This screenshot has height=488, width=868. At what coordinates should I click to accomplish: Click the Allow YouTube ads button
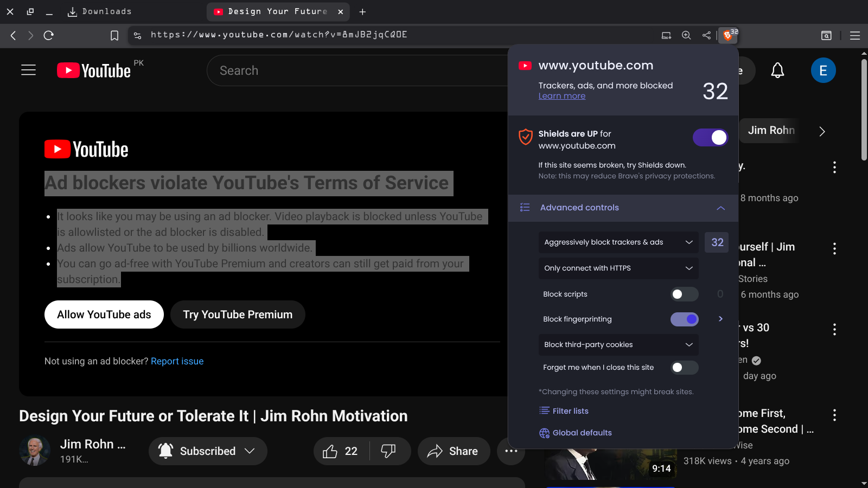104,314
